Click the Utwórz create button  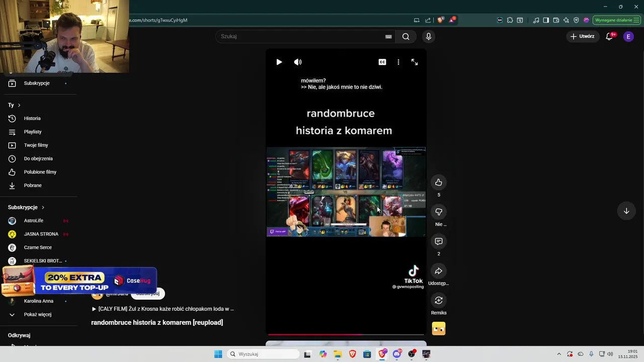click(x=582, y=36)
